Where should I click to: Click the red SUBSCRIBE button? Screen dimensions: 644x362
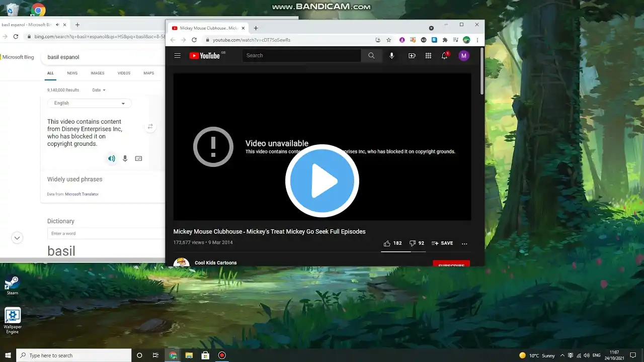pyautogui.click(x=451, y=263)
